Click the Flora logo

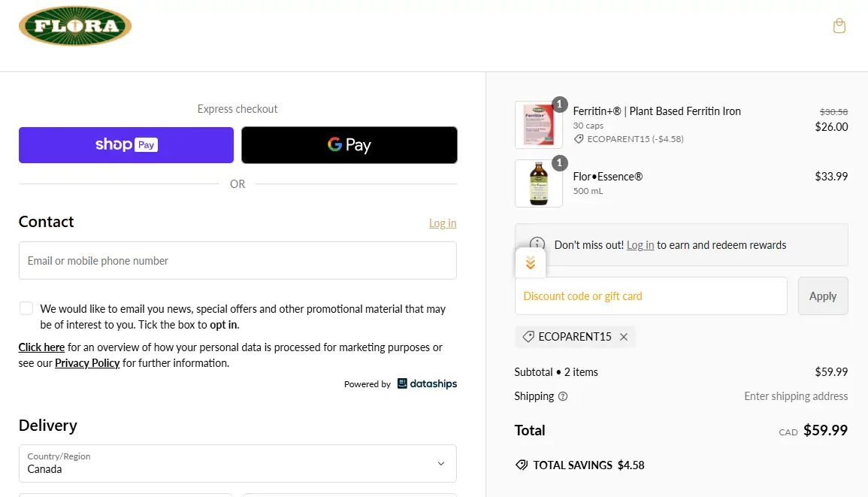point(75,26)
